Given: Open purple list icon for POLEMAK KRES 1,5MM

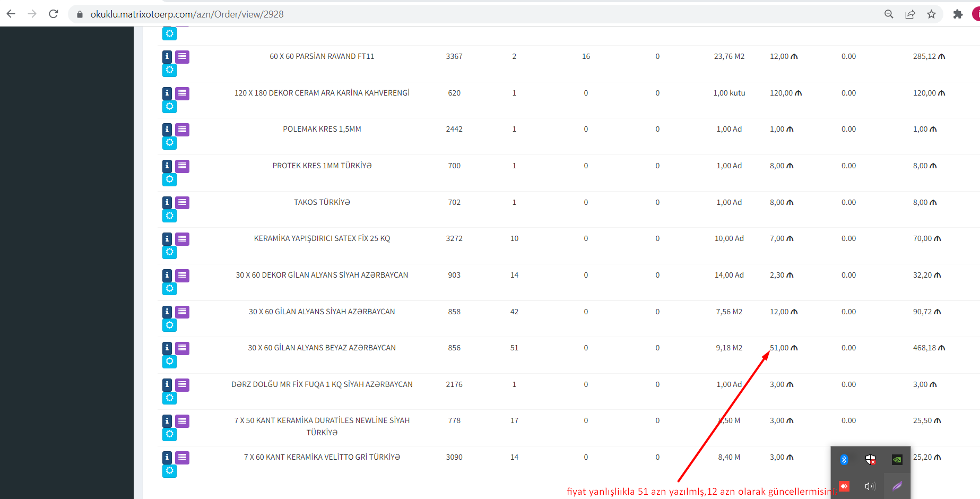Looking at the screenshot, I should coord(182,130).
